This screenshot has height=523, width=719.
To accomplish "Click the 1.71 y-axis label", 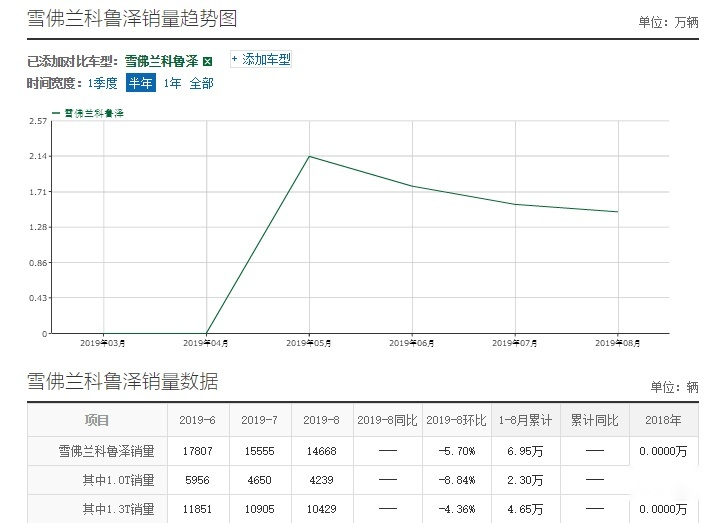I will coord(38,192).
